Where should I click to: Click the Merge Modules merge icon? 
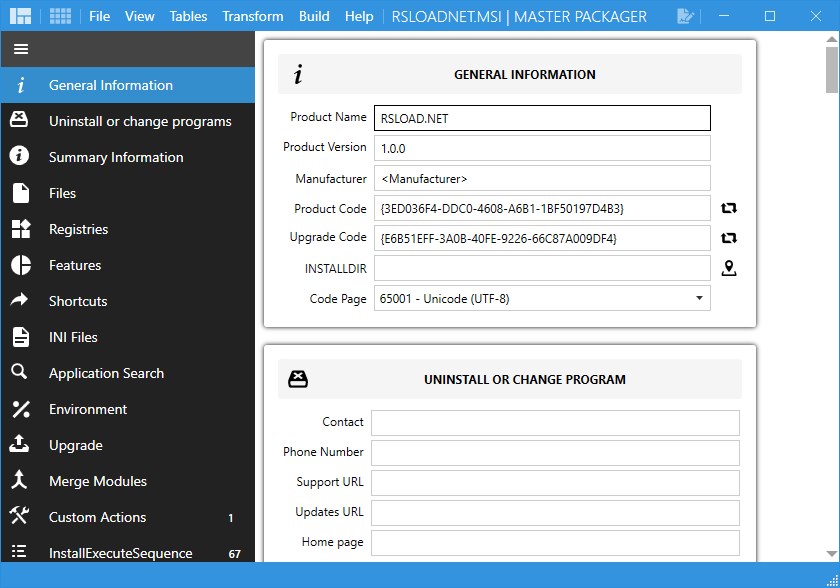(19, 480)
